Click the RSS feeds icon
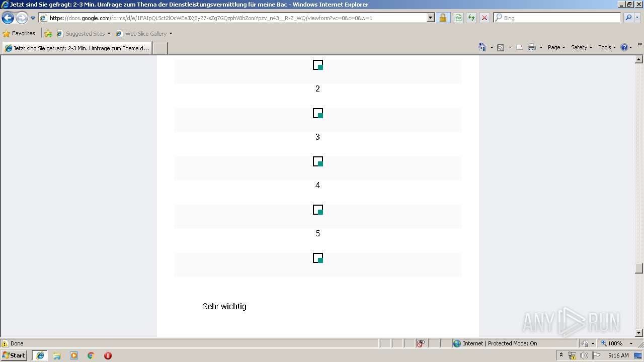The image size is (644, 362). click(501, 47)
